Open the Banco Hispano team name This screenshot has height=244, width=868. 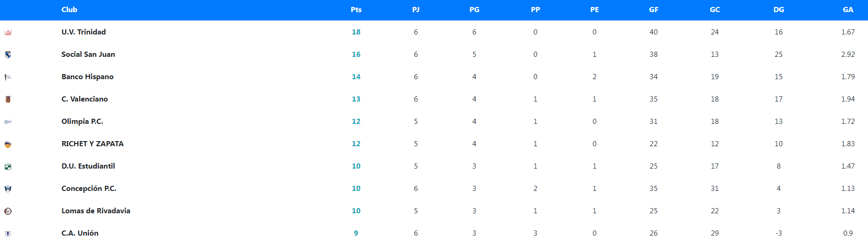88,77
